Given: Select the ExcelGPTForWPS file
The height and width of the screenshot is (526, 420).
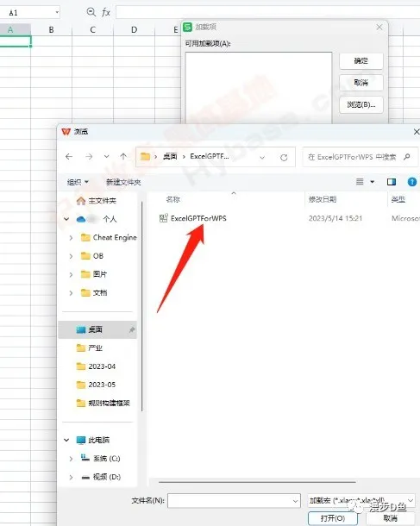Looking at the screenshot, I should 198,218.
